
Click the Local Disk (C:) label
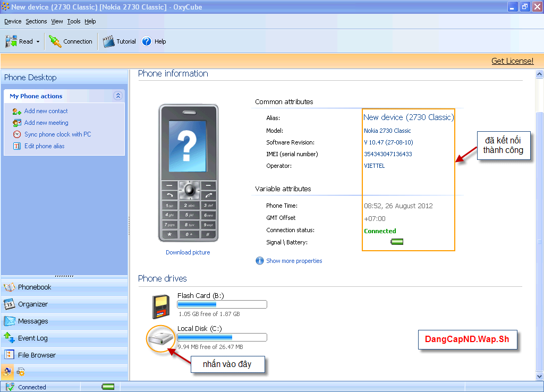click(x=200, y=328)
